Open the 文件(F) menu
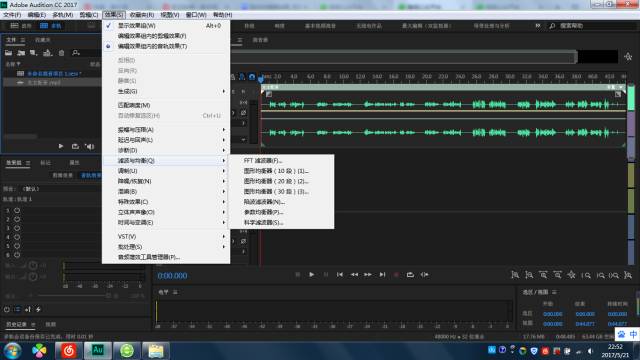Image resolution: width=640 pixels, height=360 pixels. [12, 15]
